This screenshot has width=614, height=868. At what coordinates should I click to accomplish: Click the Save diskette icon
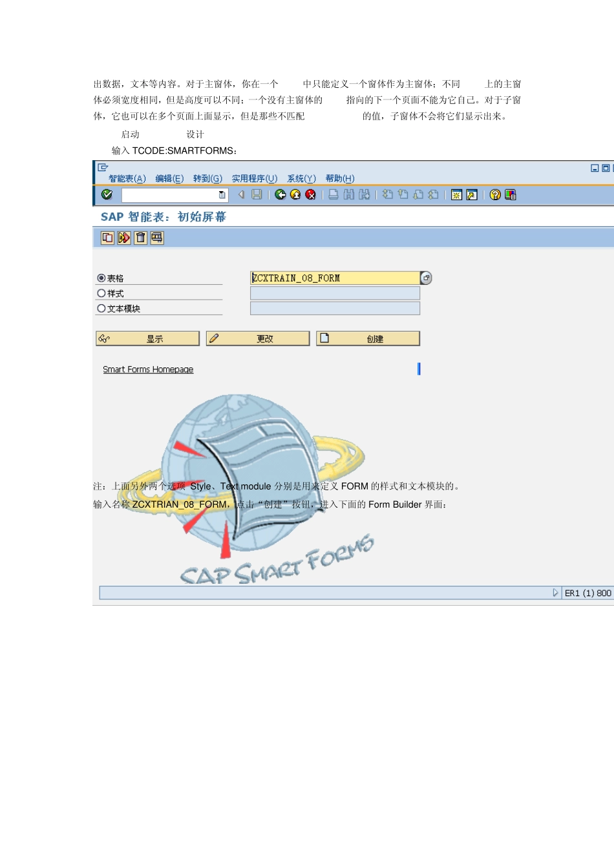click(257, 194)
